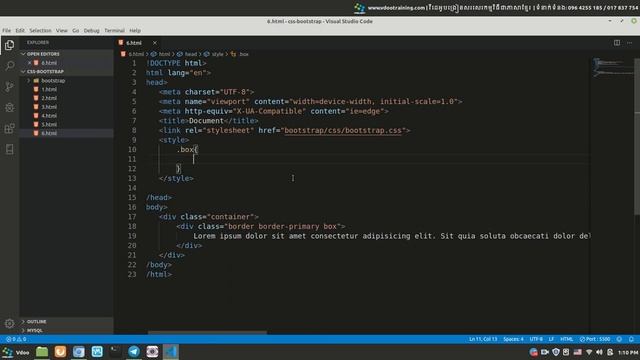Image resolution: width=640 pixels, height=360 pixels.
Task: Click the Port: 5500 Live Server status
Action: point(595,339)
